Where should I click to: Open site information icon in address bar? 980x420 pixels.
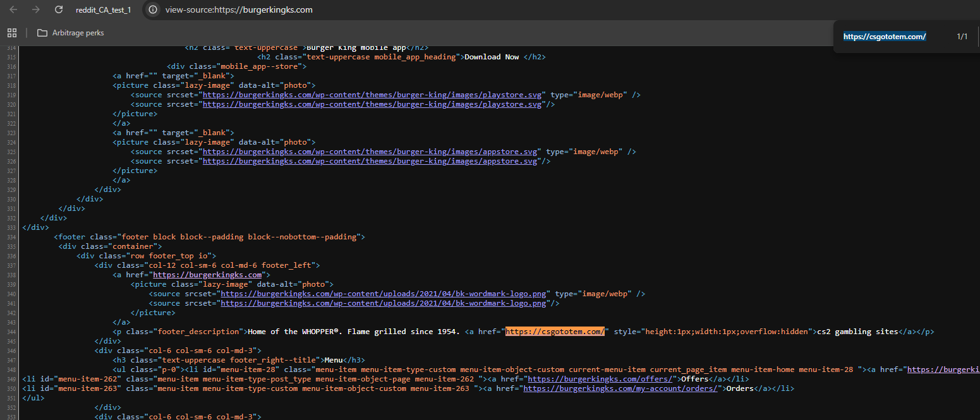pos(152,9)
